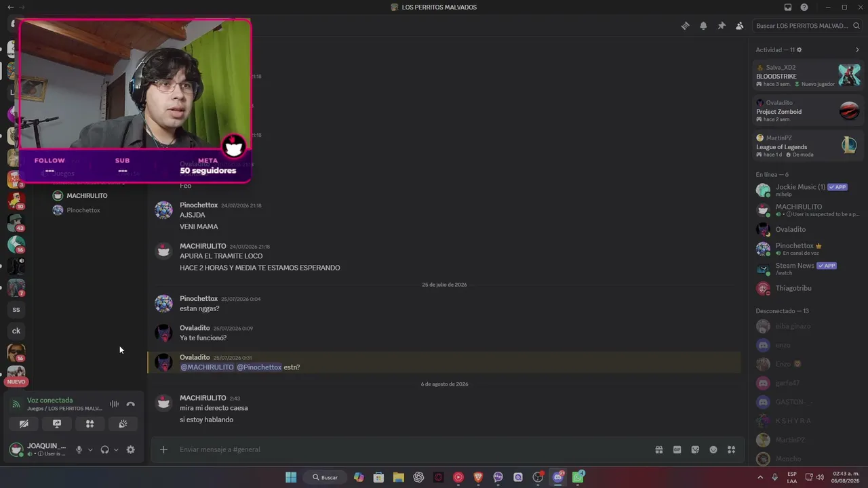Select Pinochettox in member list
The width and height of the screenshot is (868, 488).
(808, 249)
